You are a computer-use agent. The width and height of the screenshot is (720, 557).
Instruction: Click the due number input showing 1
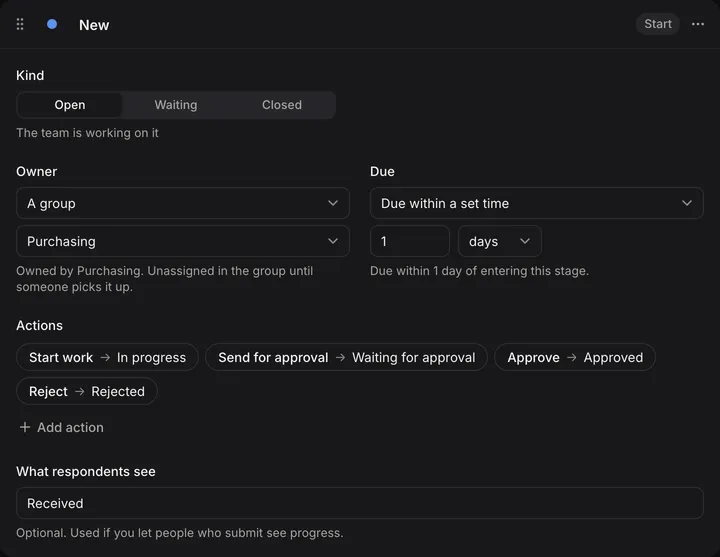click(x=410, y=241)
